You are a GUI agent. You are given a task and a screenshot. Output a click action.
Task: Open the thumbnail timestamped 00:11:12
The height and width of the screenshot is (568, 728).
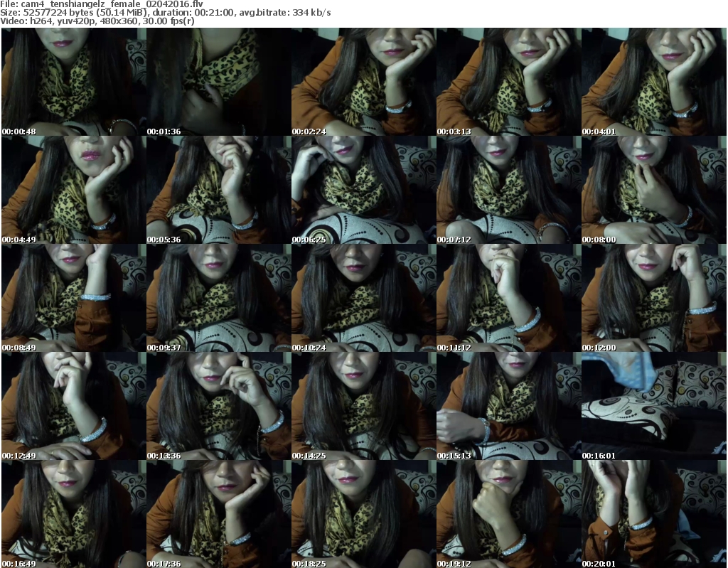point(509,298)
